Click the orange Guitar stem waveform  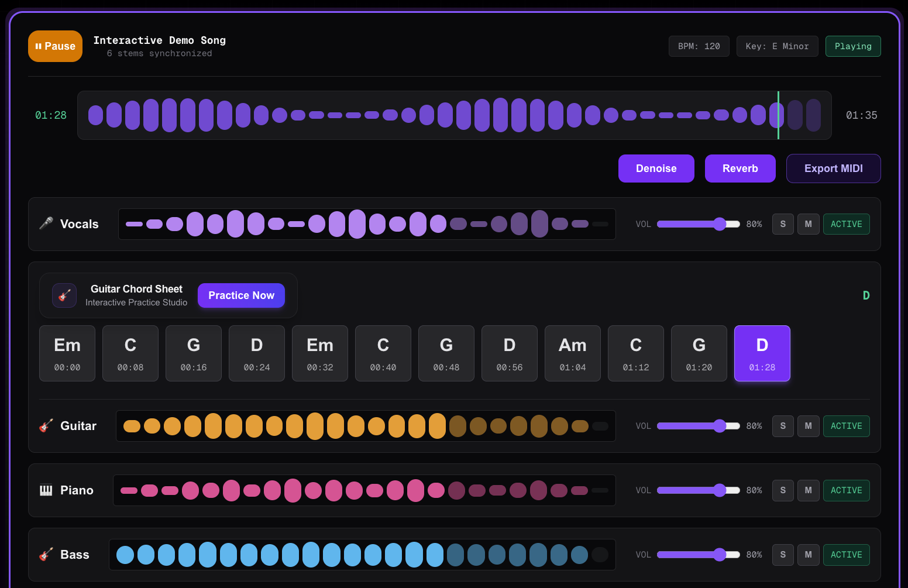pos(366,426)
